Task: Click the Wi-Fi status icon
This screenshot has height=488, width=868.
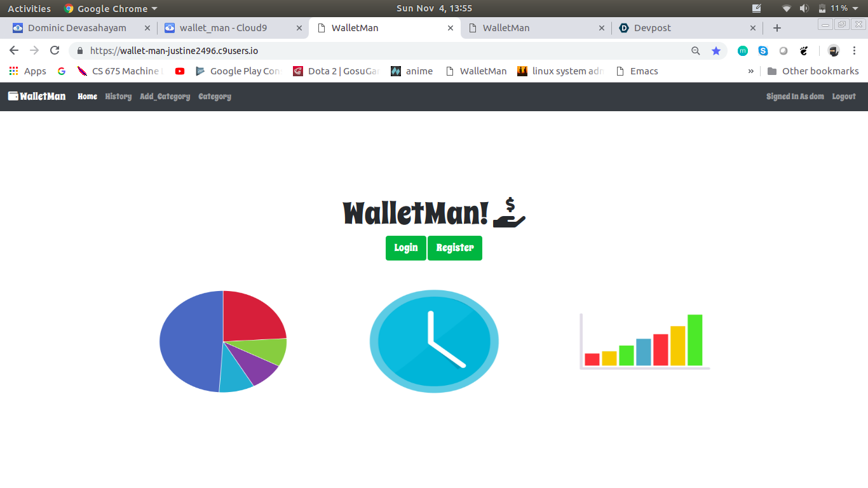Action: [787, 8]
